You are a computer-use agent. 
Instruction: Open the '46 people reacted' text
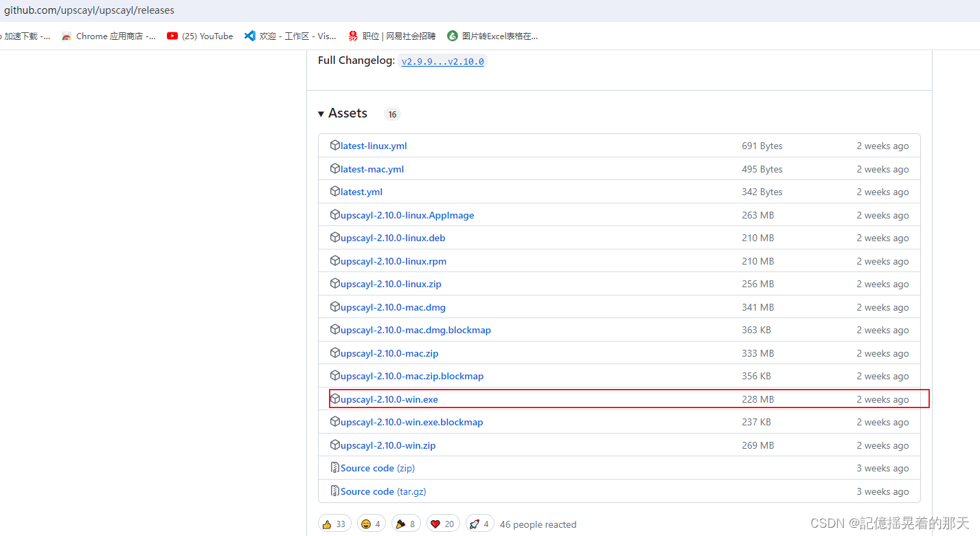point(538,524)
